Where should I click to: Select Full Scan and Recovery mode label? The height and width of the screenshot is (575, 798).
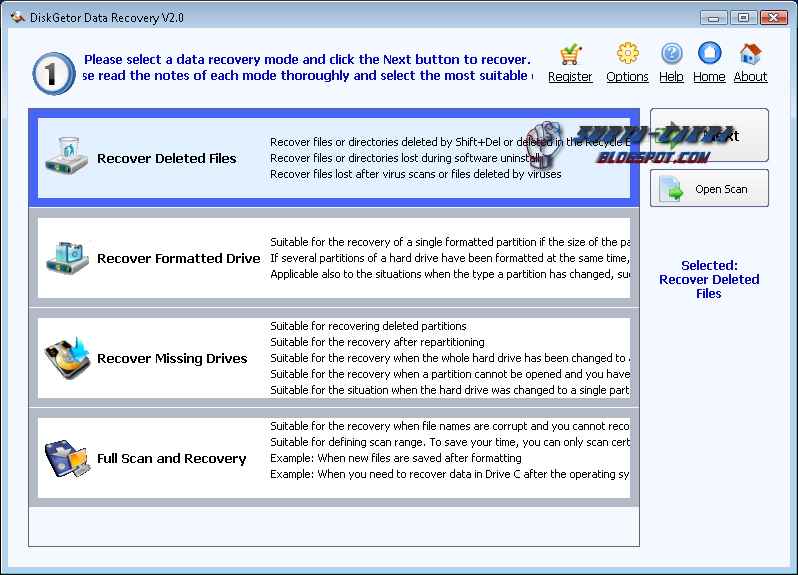point(172,458)
